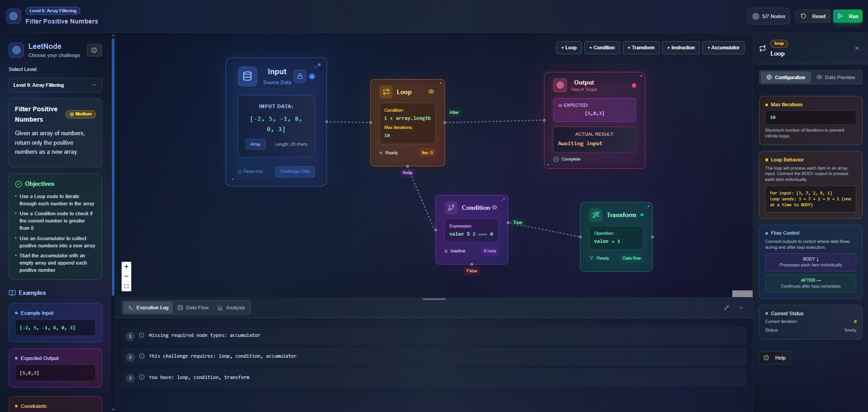Click the info icon beside LeetNode
The width and height of the screenshot is (868, 412).
click(94, 50)
